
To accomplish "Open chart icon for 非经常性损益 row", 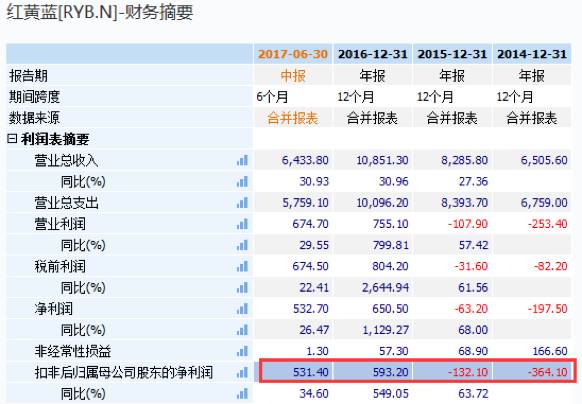I will pos(242,351).
